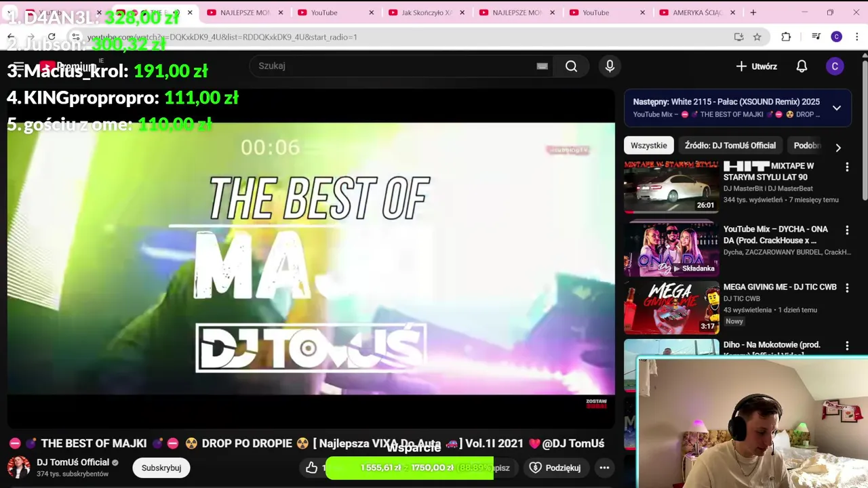Image resolution: width=868 pixels, height=488 pixels.
Task: Click the install app icon in address bar
Action: (x=738, y=37)
